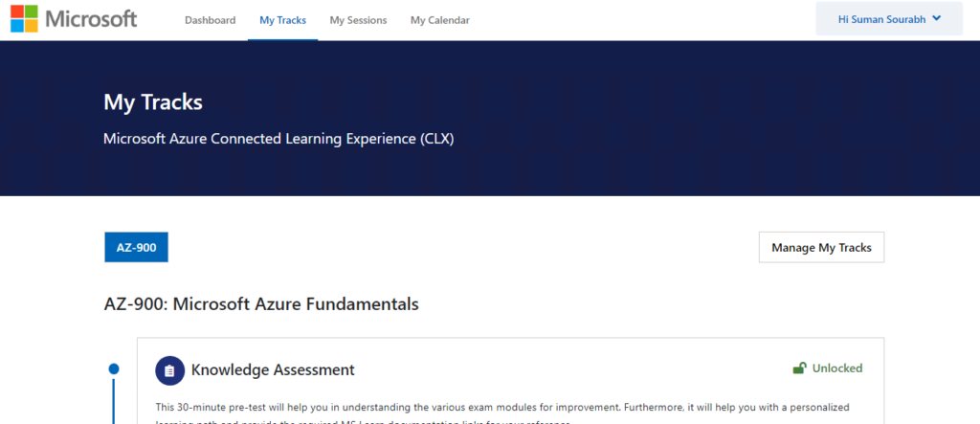Click the green Unlocked status label

[x=836, y=368]
